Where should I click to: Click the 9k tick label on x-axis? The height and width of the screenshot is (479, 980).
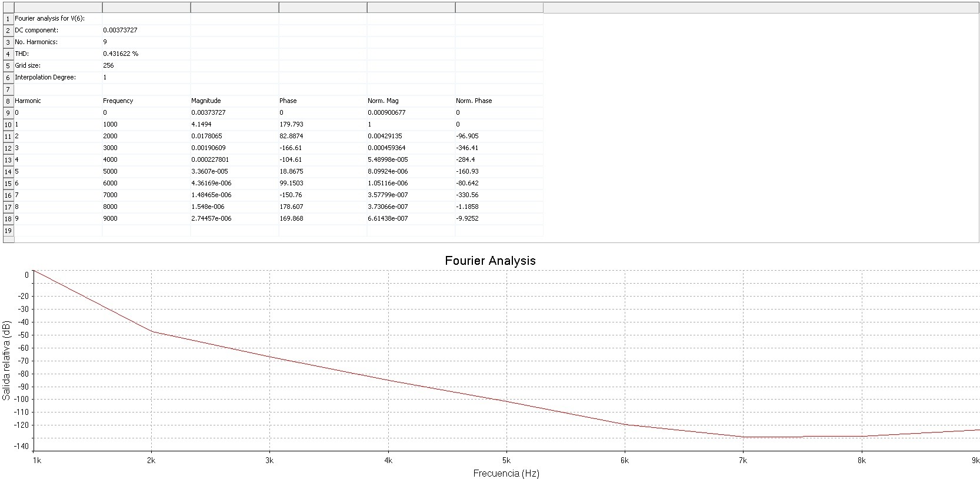(975, 461)
